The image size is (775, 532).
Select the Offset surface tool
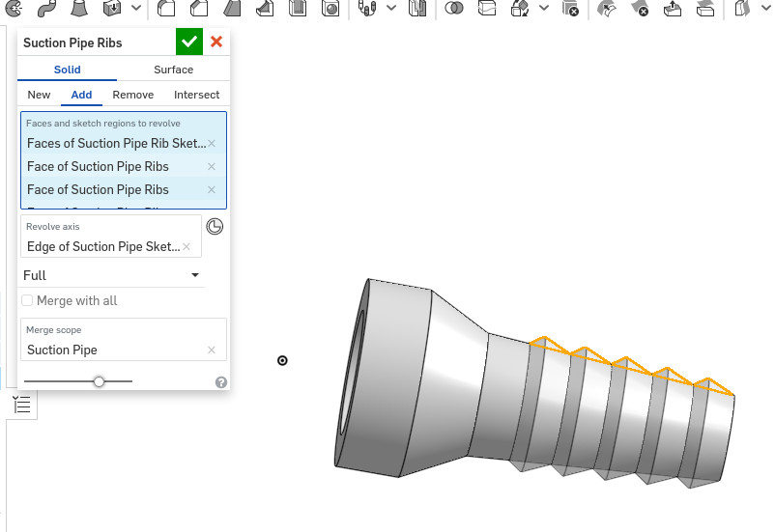tap(742, 8)
